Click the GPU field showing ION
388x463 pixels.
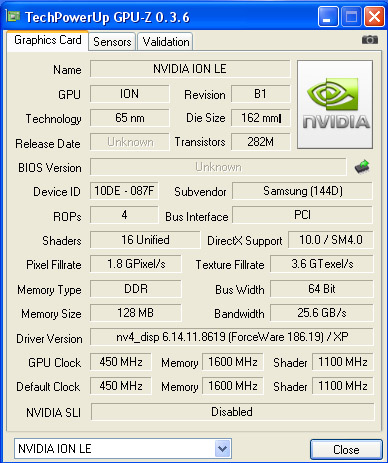click(130, 94)
